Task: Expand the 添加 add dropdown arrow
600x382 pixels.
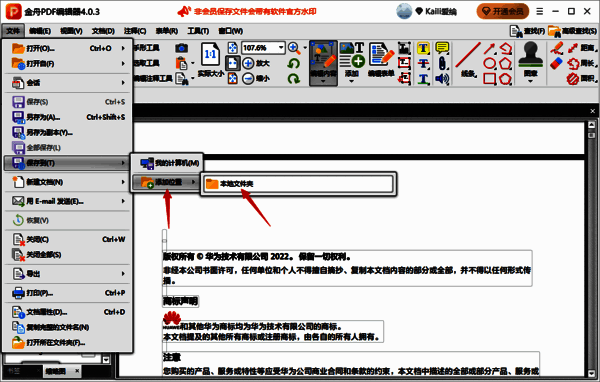Action: 352,81
